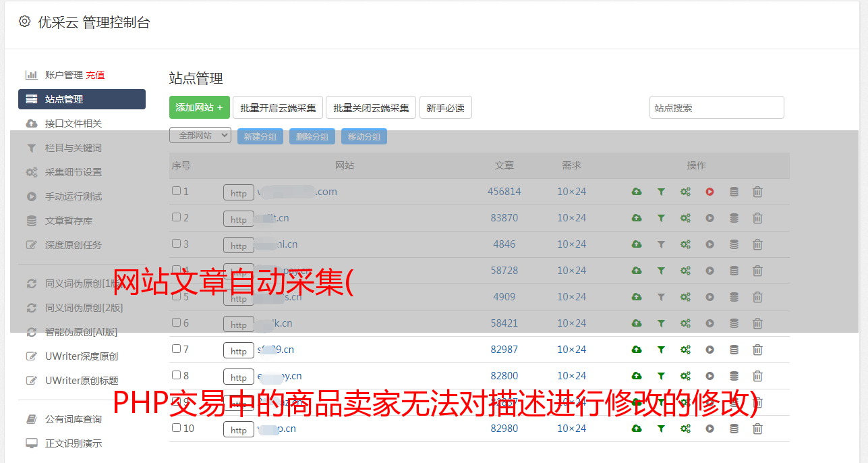Image resolution: width=868 pixels, height=463 pixels.
Task: Open 文章暂存库 in the sidebar
Action: click(x=69, y=221)
